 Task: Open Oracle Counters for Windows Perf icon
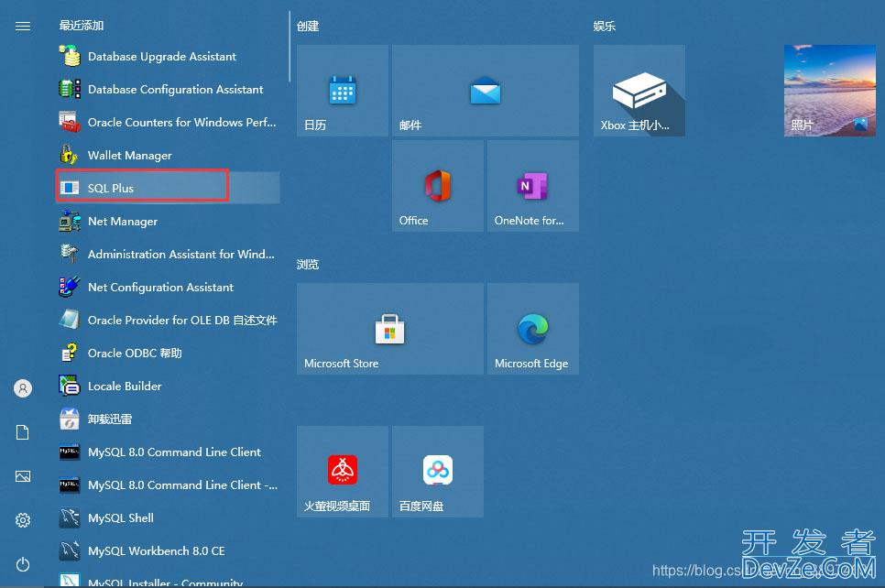(70, 122)
